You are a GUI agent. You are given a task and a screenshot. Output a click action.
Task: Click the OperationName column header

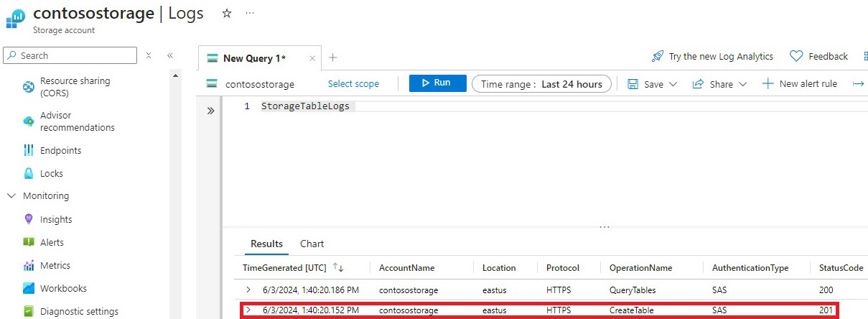point(641,267)
